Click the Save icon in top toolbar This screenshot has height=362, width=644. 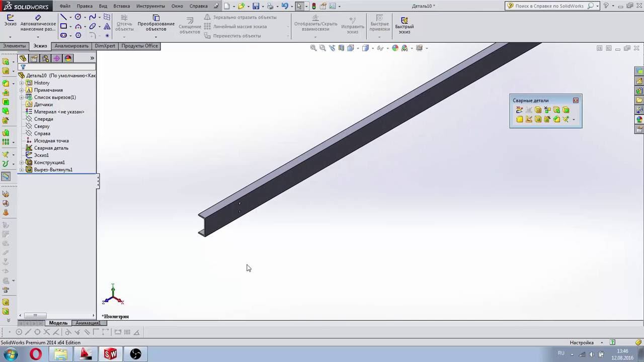click(256, 6)
